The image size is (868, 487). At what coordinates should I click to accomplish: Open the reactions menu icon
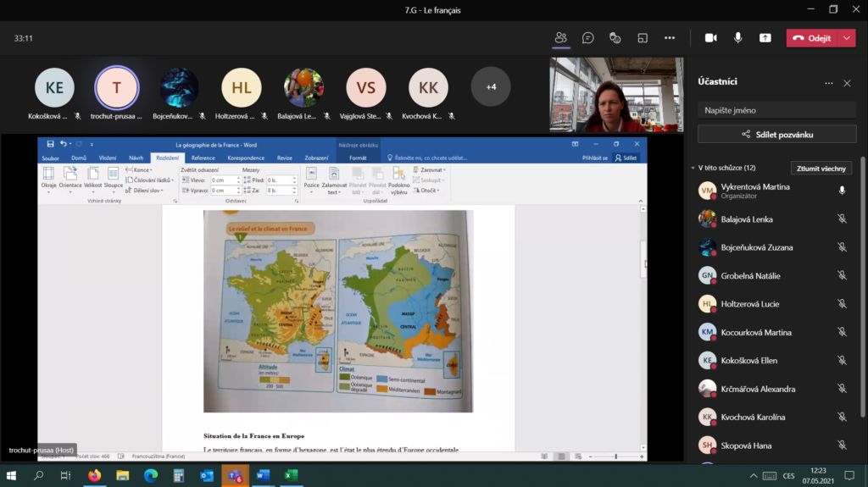coord(615,38)
